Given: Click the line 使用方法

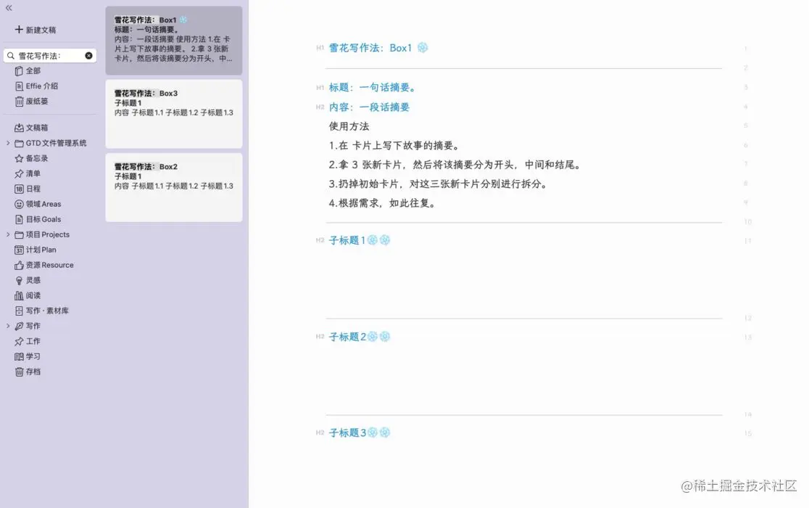Looking at the screenshot, I should pyautogui.click(x=349, y=126).
